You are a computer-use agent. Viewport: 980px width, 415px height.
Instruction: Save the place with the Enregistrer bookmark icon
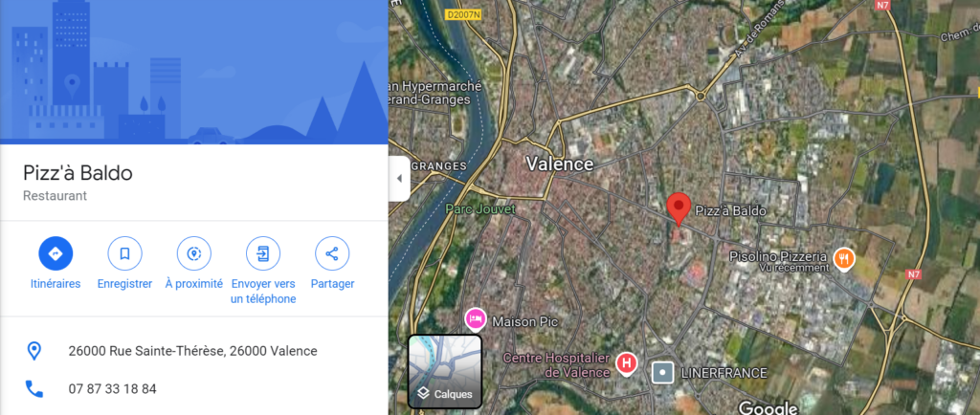tap(124, 254)
